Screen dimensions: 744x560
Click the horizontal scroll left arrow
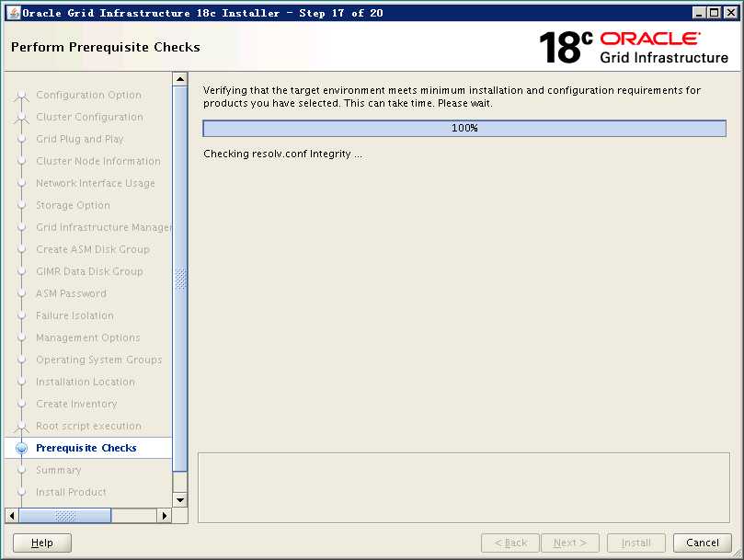(x=12, y=515)
